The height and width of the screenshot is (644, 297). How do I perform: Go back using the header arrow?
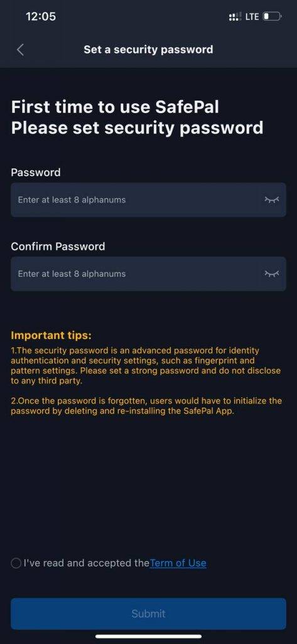[20, 50]
